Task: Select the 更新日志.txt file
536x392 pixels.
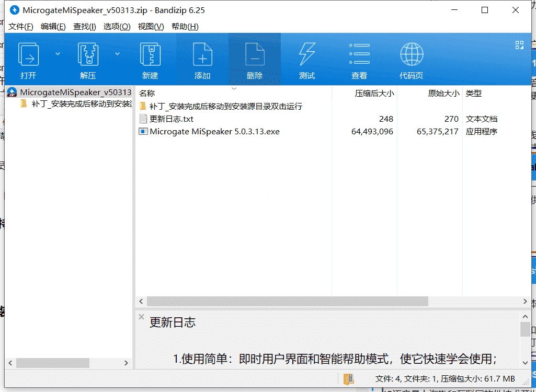Action: (172, 119)
